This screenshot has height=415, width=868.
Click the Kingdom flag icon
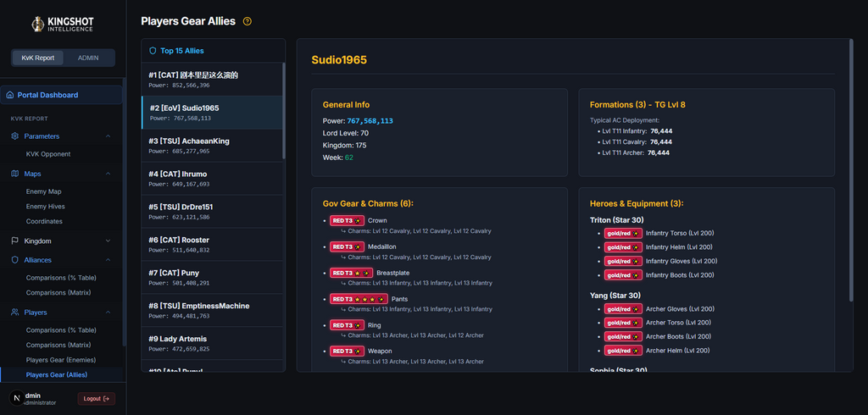click(15, 241)
